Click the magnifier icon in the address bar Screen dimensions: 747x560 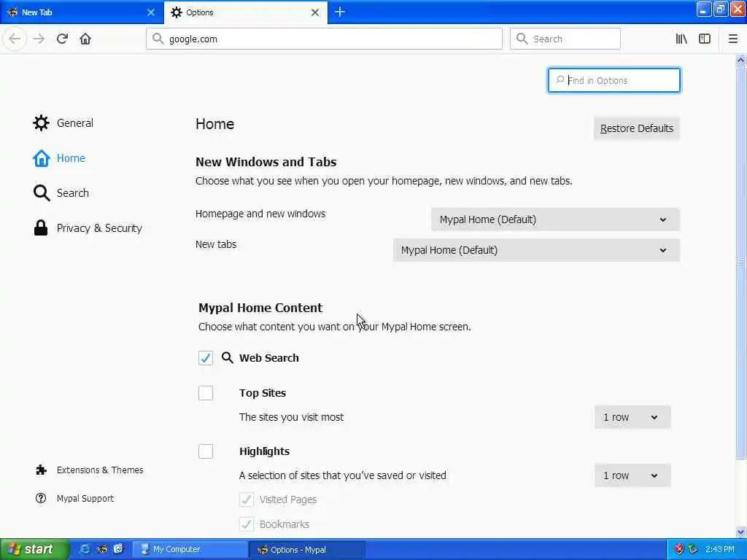click(158, 39)
